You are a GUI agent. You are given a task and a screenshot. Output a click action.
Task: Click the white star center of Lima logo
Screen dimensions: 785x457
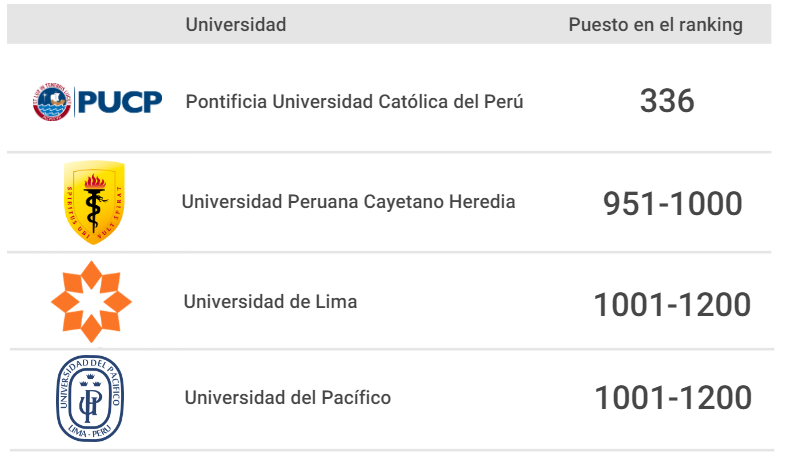coord(91,302)
